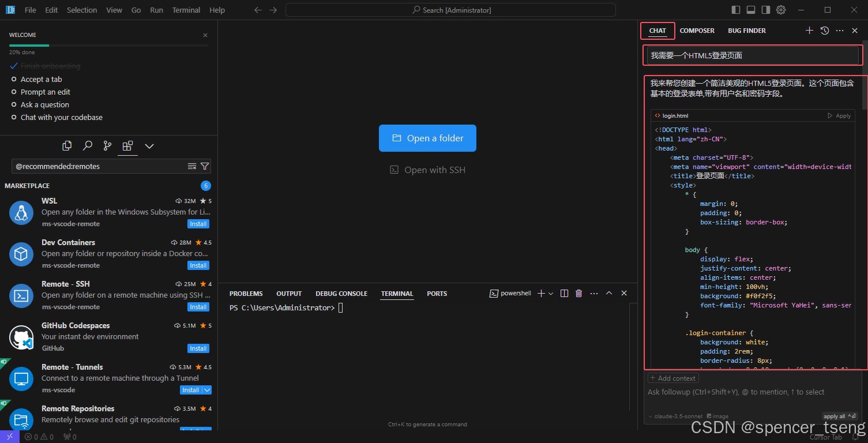Open the Go menu
The height and width of the screenshot is (443, 868).
click(x=136, y=10)
